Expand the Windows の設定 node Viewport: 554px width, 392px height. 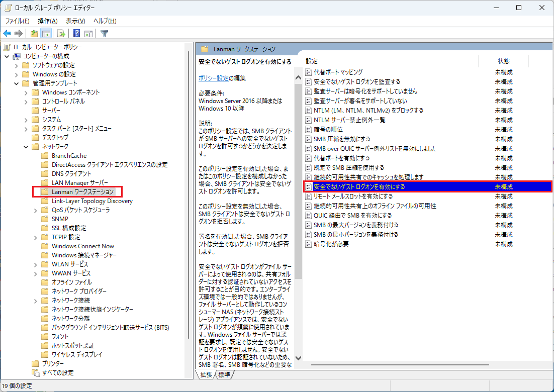click(x=16, y=74)
